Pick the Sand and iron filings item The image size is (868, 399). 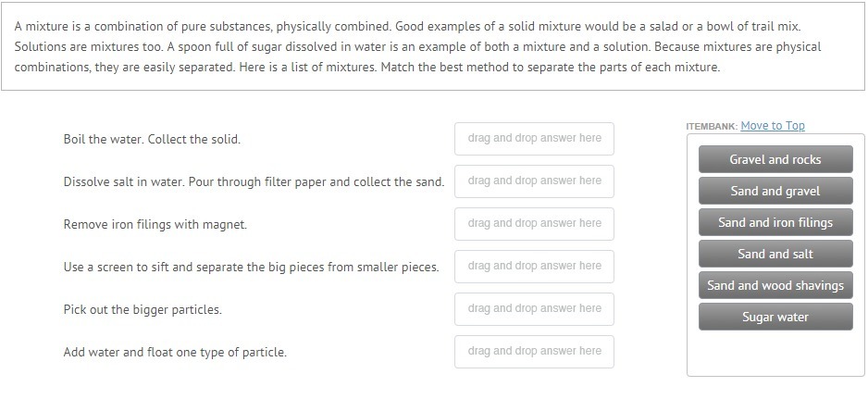click(775, 222)
